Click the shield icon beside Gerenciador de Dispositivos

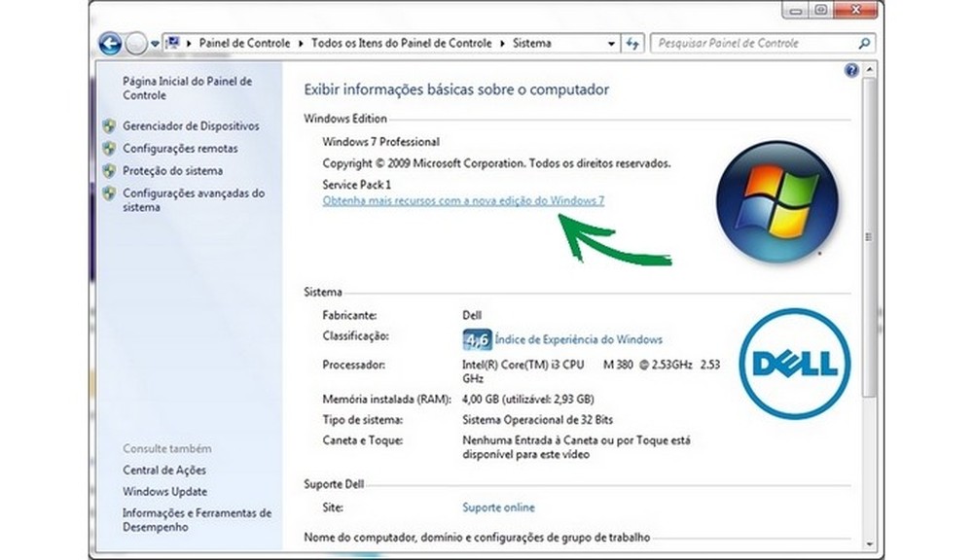[x=110, y=126]
